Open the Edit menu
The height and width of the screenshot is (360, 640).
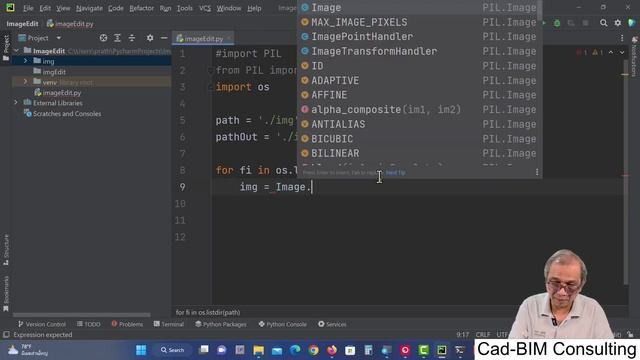(x=45, y=8)
